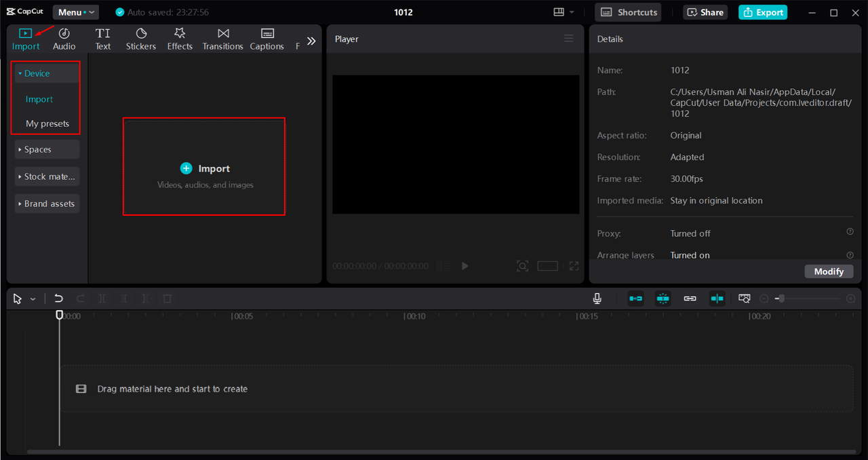Open the Player's compare-grid quality icon

tap(443, 266)
